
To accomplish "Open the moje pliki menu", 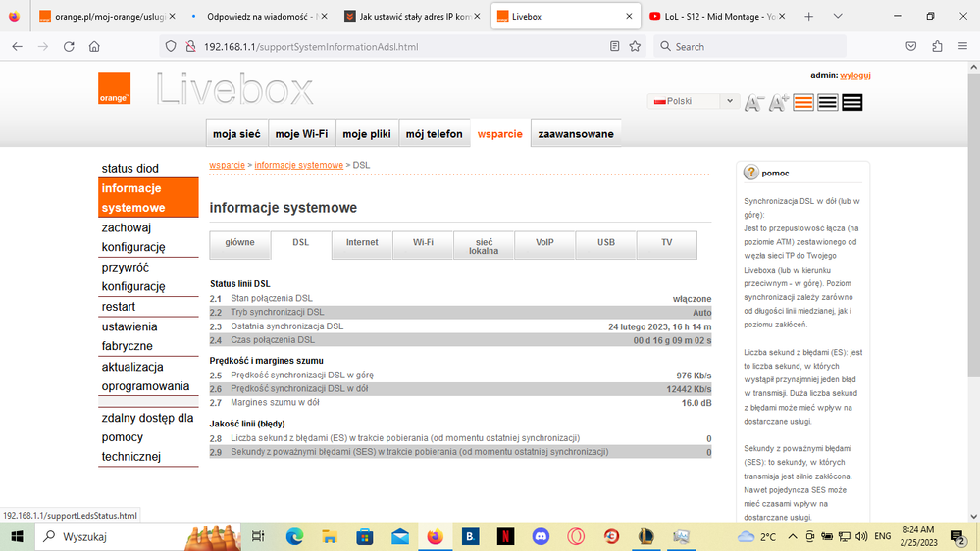I will [367, 133].
